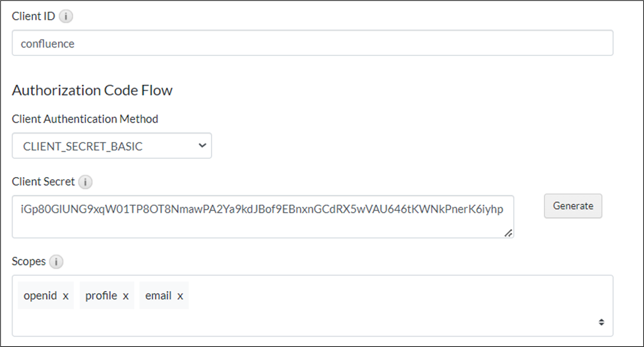Click the Scopes label text
644x347 pixels.
[x=29, y=261]
